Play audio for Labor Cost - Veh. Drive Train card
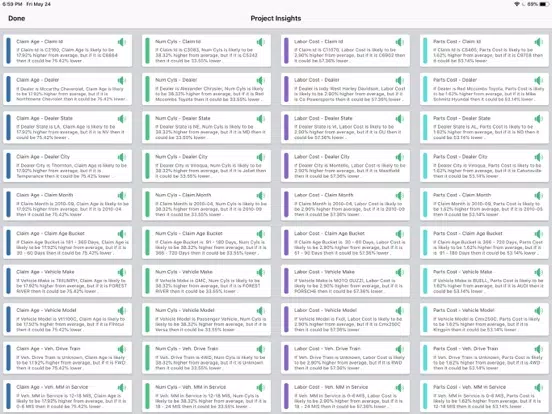Viewport: 552px width, 414px height. click(400, 349)
